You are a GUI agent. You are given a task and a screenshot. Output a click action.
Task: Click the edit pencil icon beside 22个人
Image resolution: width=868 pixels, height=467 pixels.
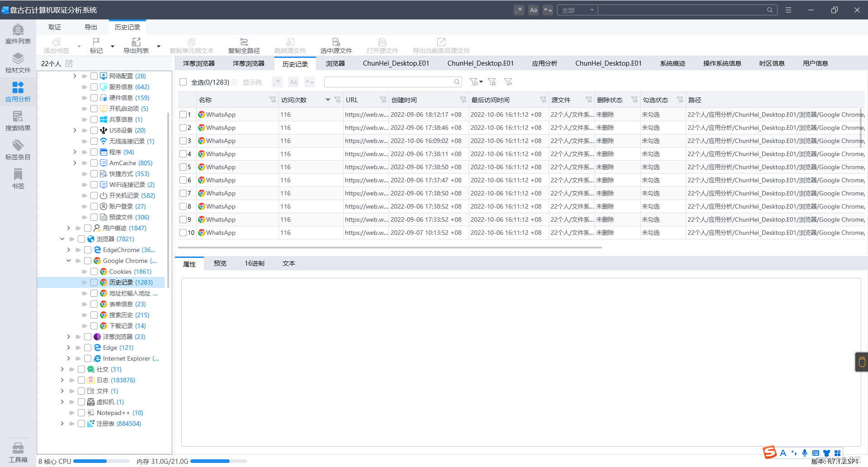pyautogui.click(x=69, y=63)
